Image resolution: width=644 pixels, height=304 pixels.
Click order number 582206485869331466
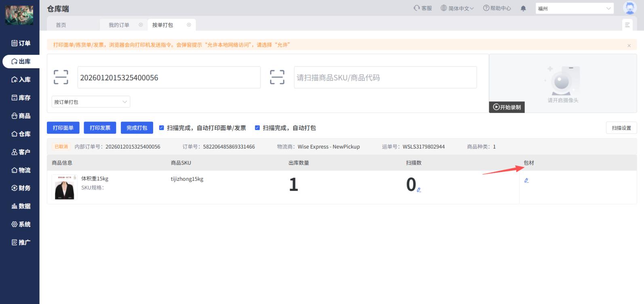(229, 147)
